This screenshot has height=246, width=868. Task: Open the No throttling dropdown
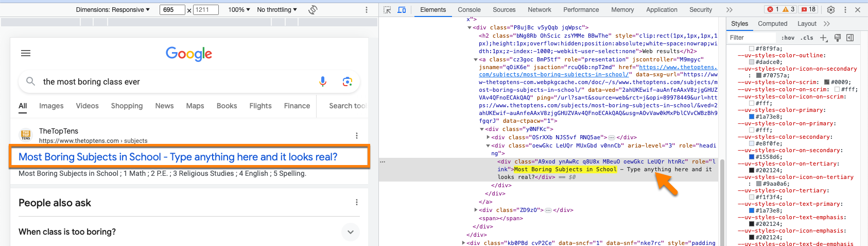click(x=277, y=10)
